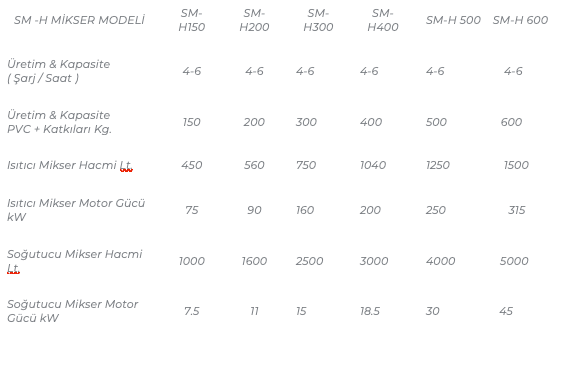This screenshot has width=568, height=373.
Task: Click the SM -H MİKSER MODELİ header
Action: click(79, 20)
